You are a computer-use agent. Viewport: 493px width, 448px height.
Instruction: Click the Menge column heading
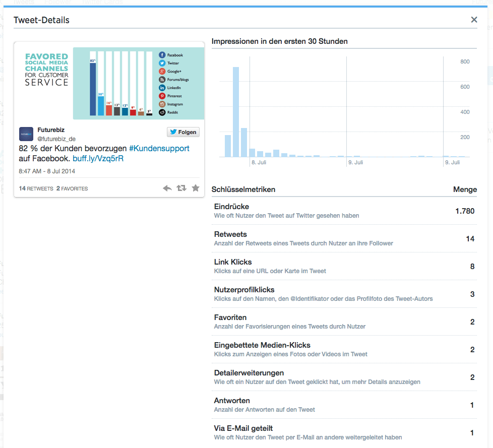[465, 189]
